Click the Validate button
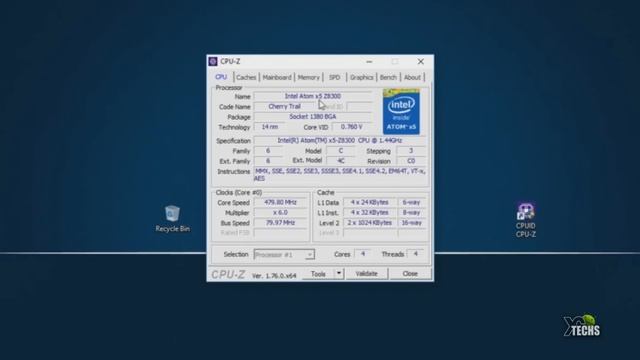The width and height of the screenshot is (640, 360). tap(367, 274)
